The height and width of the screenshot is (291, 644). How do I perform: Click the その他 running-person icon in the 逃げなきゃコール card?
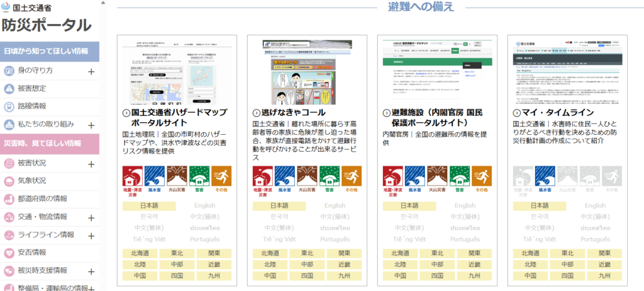coord(352,176)
